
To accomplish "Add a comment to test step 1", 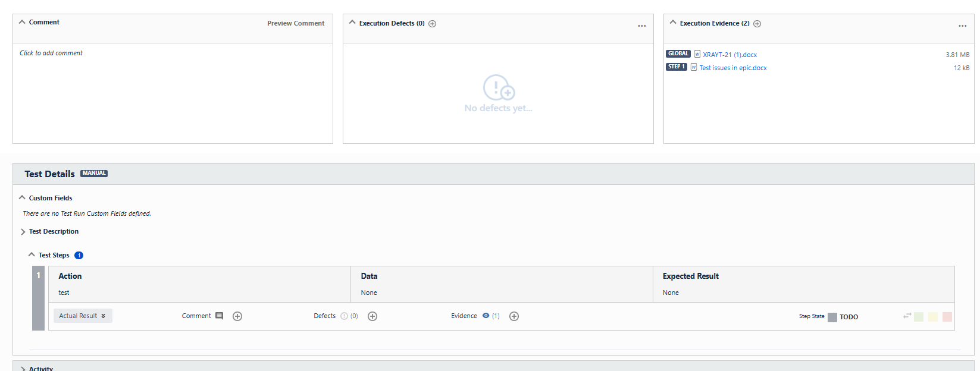I will [x=237, y=316].
